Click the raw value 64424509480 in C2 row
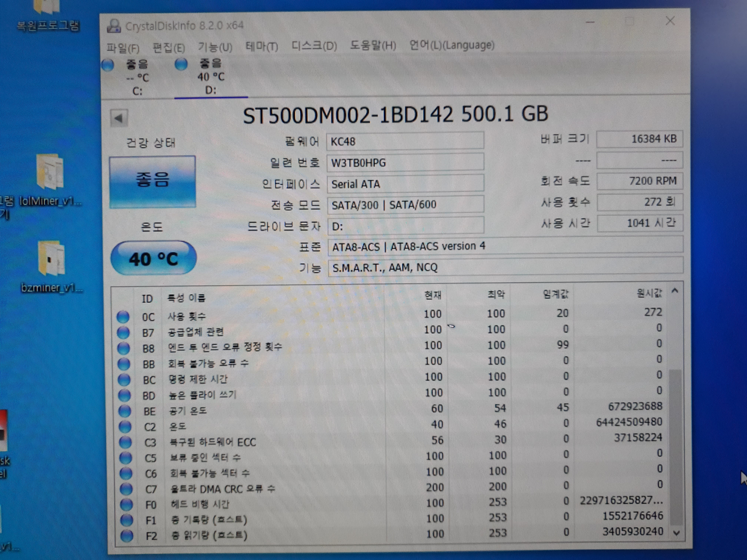Viewport: 747px width, 560px height. click(x=629, y=422)
